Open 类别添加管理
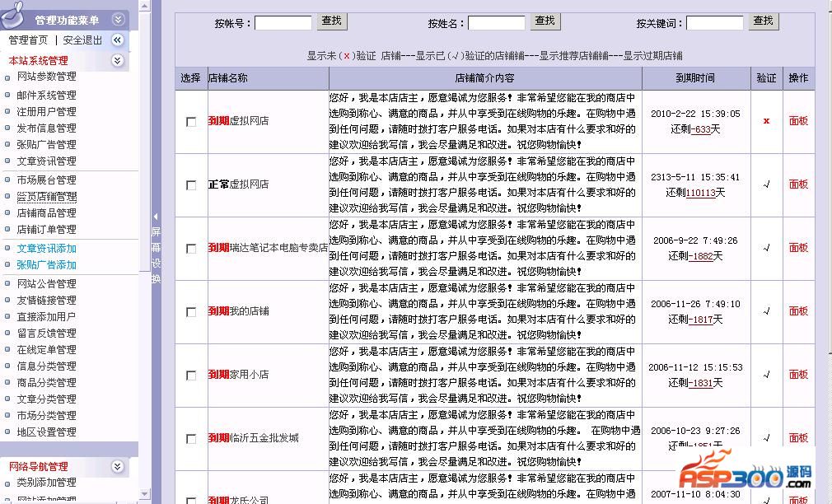This screenshot has height=504, width=832. coord(46,483)
